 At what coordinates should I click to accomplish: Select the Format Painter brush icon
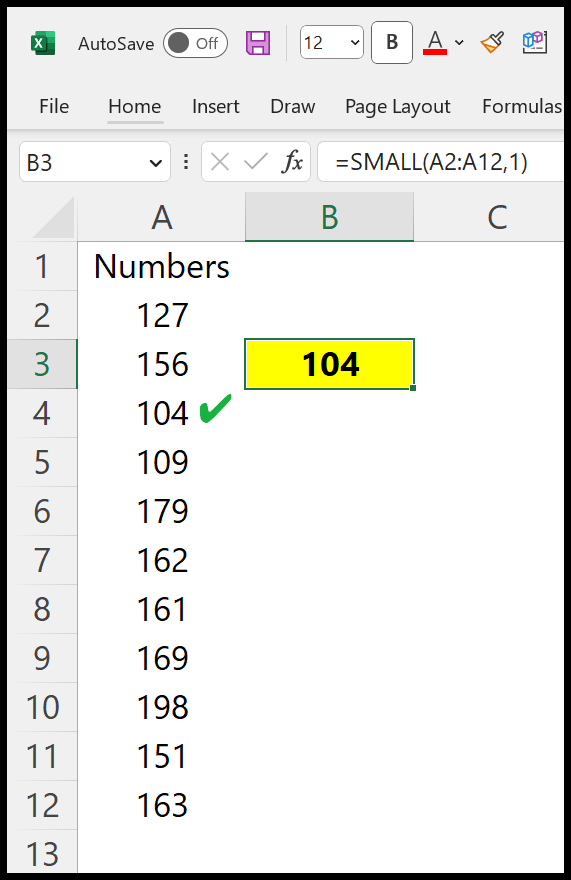[x=492, y=43]
